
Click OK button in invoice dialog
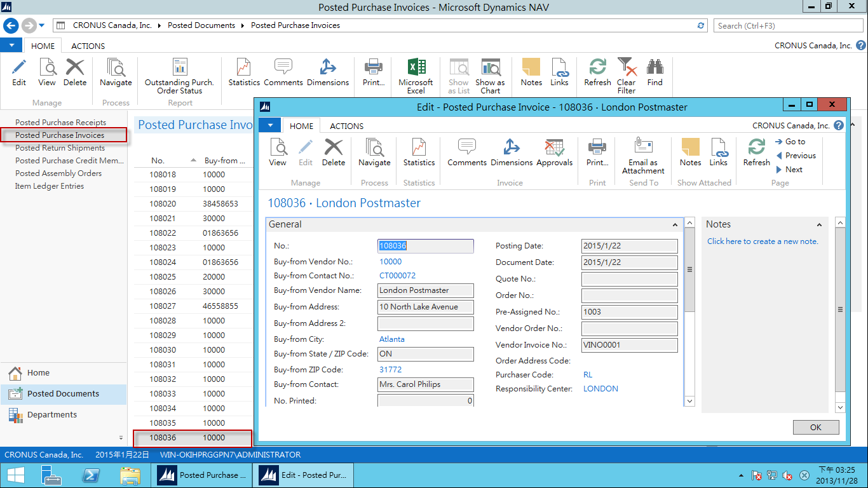(816, 427)
